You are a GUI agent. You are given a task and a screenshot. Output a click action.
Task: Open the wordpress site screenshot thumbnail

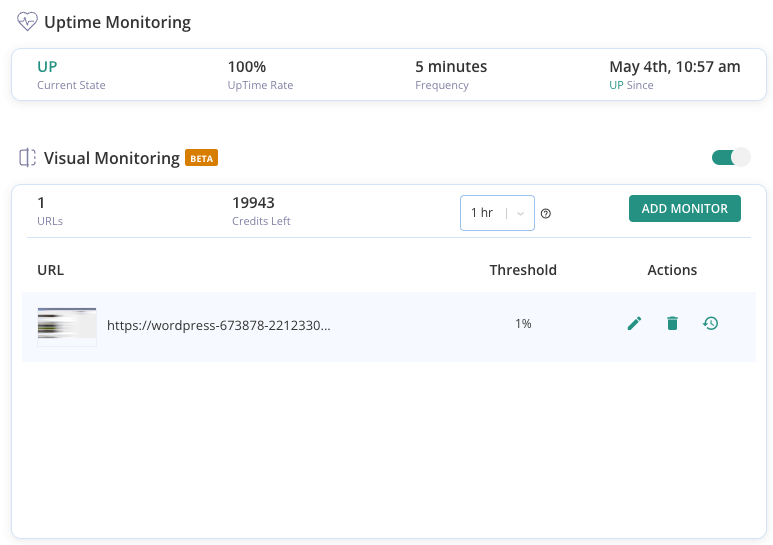[67, 327]
